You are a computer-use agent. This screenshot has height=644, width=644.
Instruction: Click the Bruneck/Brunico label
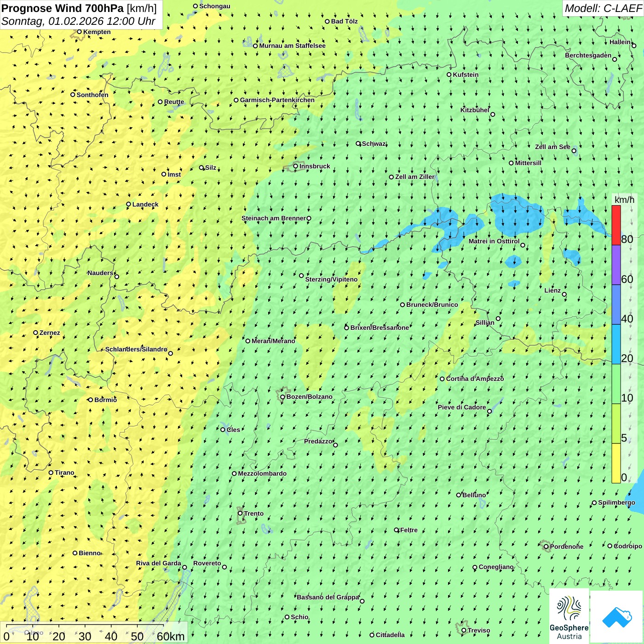tap(432, 305)
